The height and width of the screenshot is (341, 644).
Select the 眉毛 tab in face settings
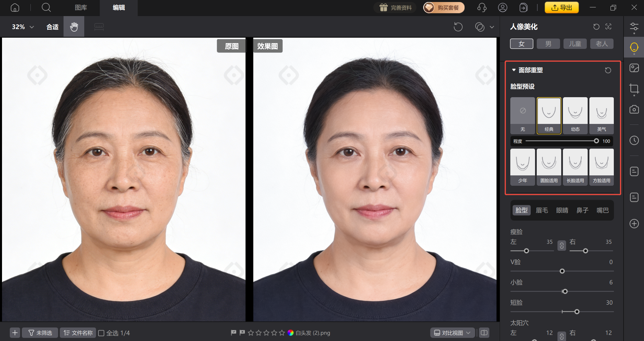[x=542, y=210]
